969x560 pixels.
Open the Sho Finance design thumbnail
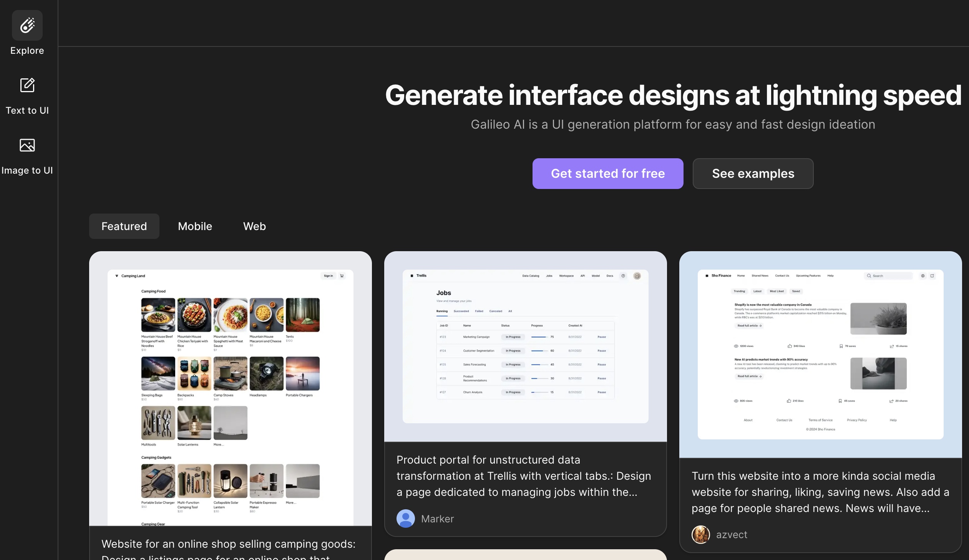[x=820, y=354]
